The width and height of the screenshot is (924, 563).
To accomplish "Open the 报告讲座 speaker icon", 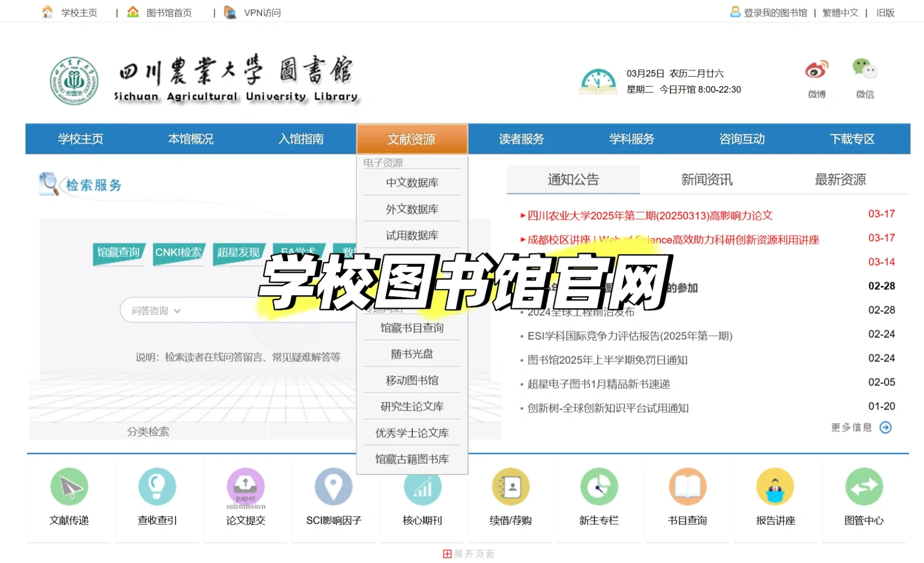I will [776, 486].
